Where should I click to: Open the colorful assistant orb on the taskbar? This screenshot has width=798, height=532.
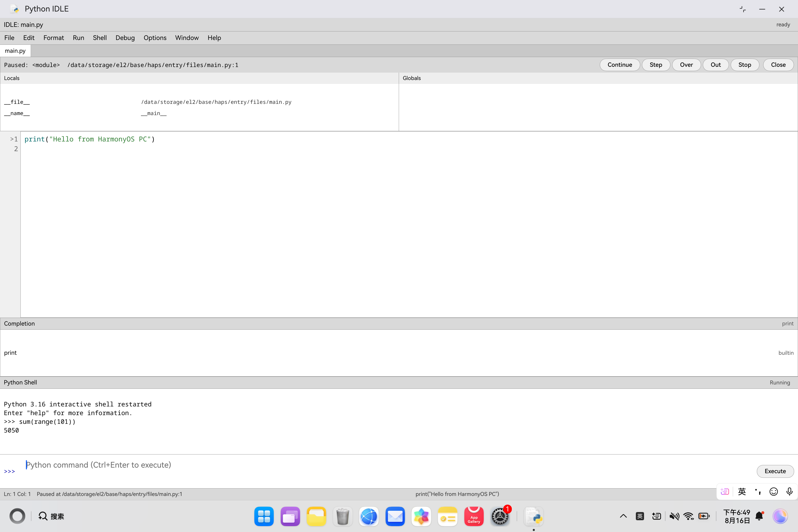[780, 516]
